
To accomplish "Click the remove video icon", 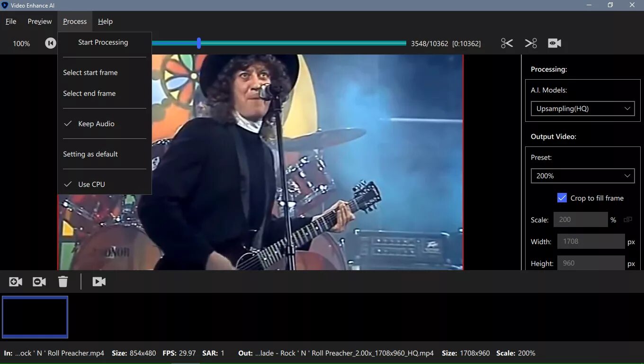I will point(39,282).
